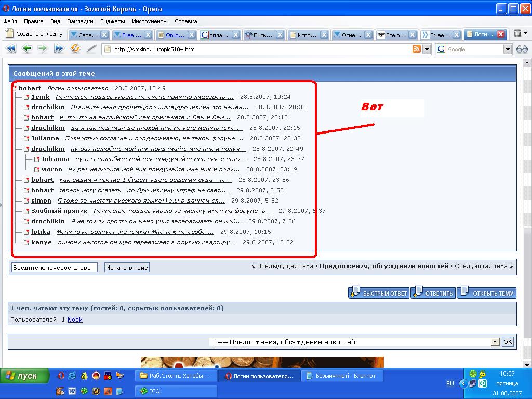Reload the page with the refresh icon
532x399 pixels.
(x=75, y=49)
